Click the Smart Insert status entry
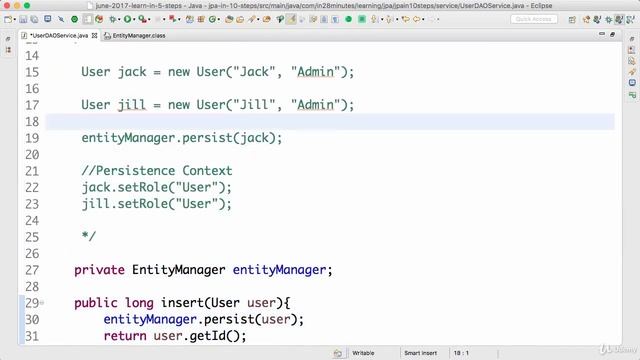Viewport: 640px width, 360px height. (x=420, y=353)
